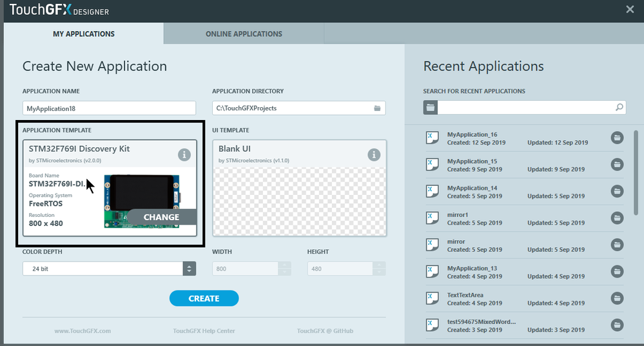Click the Height stepper arrows
The image size is (644, 346).
coord(379,269)
